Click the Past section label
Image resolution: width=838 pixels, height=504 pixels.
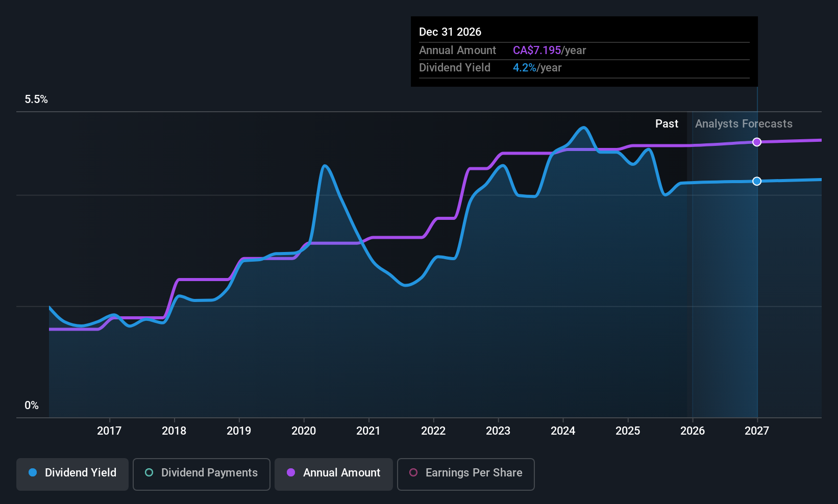point(667,124)
